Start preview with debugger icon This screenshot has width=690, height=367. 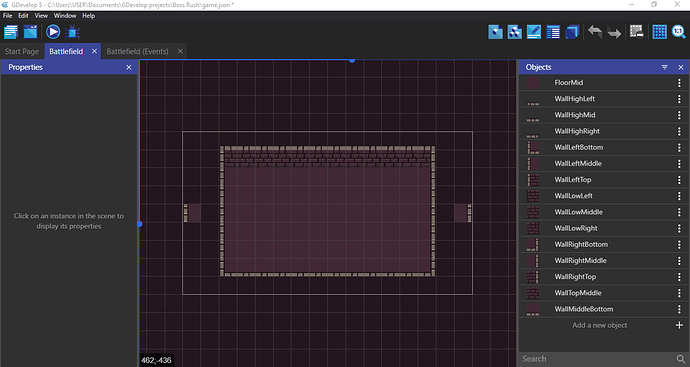tap(72, 32)
